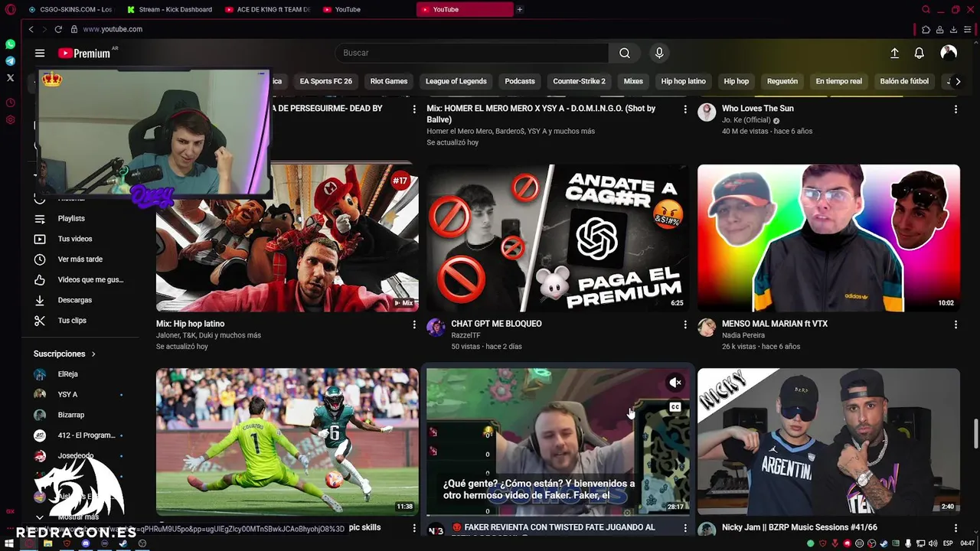Select the EA Sports FC 26 chip
This screenshot has width=980, height=551.
325,81
